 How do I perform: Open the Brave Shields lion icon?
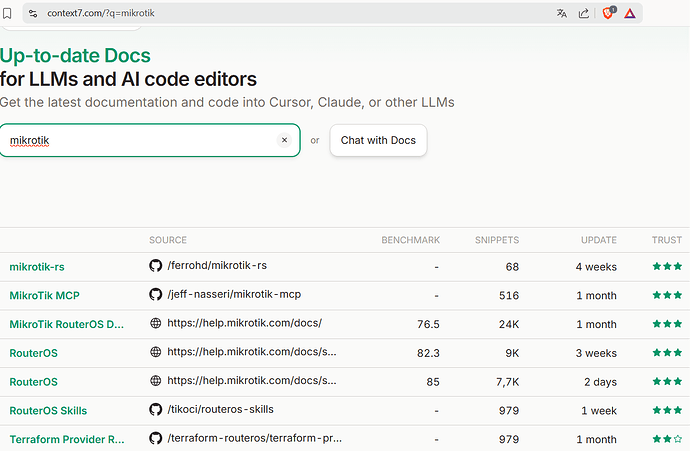(609, 13)
